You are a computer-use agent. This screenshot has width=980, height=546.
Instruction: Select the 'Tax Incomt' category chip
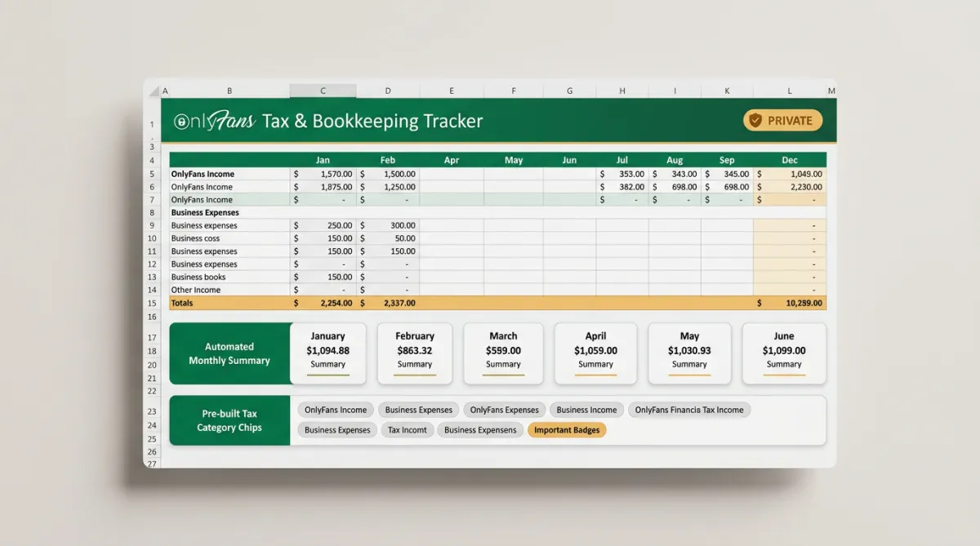(x=408, y=430)
